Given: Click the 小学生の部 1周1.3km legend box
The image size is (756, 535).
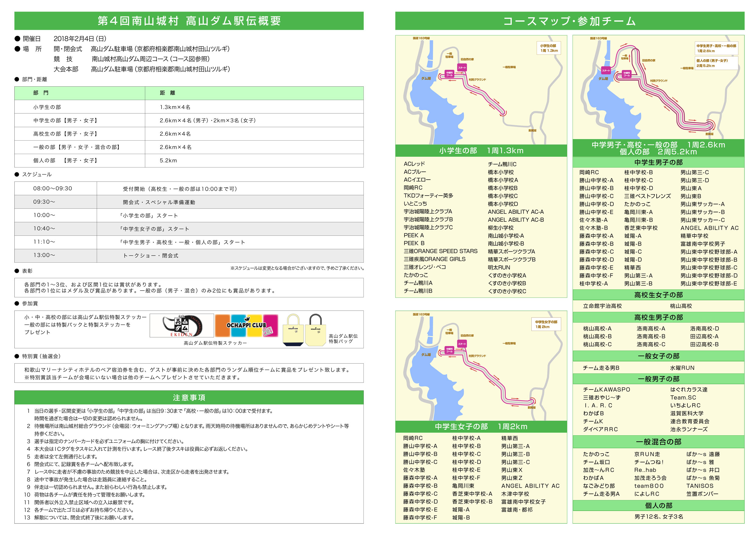Looking at the screenshot, I should point(549,48).
